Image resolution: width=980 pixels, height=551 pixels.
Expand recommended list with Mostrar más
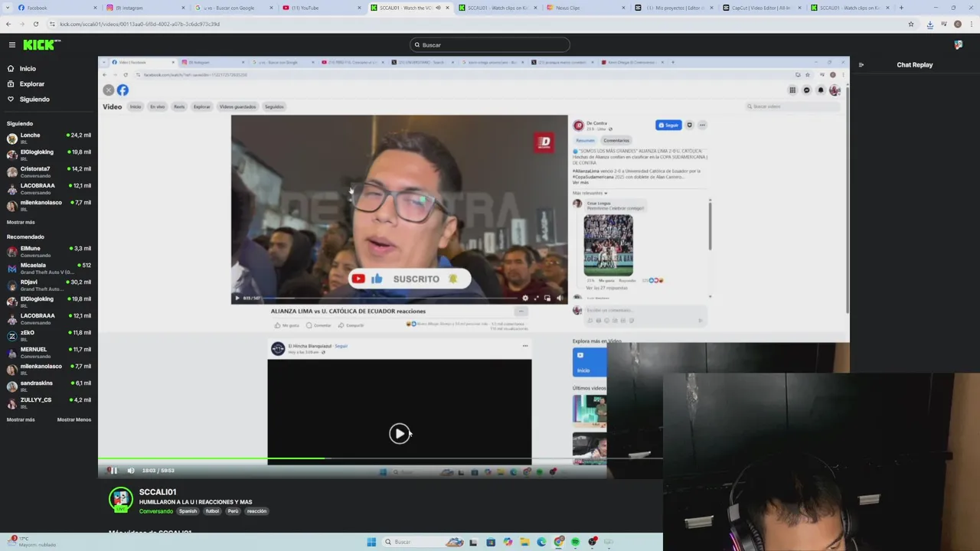pyautogui.click(x=21, y=420)
